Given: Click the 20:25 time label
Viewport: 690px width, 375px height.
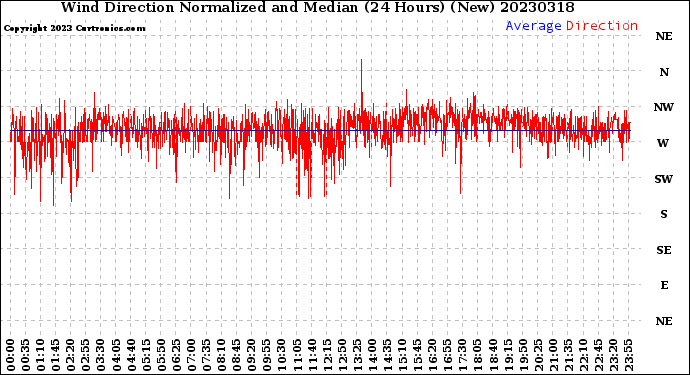Looking at the screenshot, I should [538, 355].
